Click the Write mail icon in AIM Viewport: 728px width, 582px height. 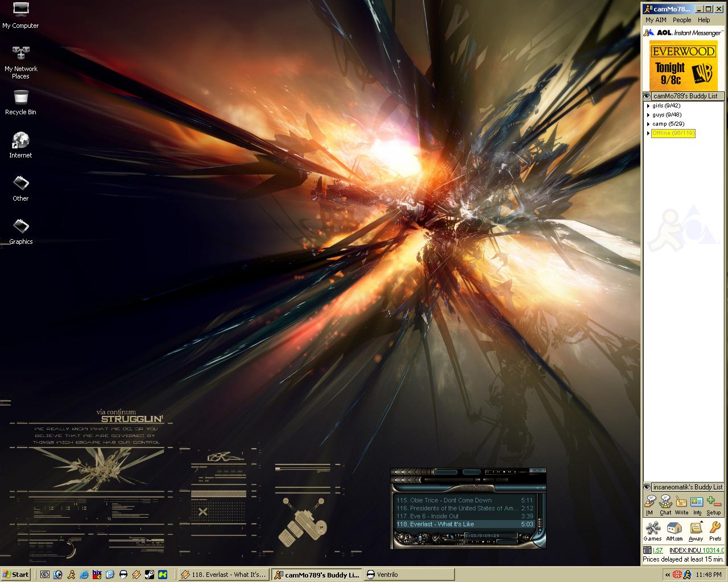[x=681, y=505]
